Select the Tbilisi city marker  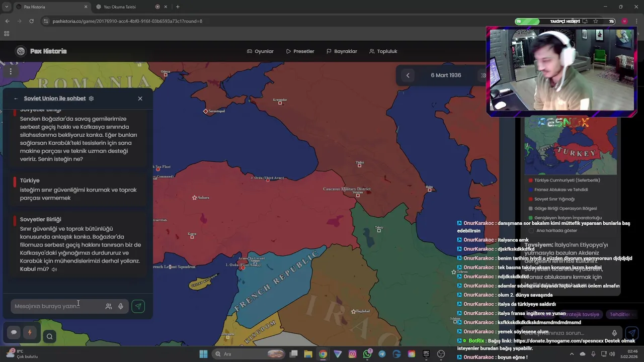[359, 165]
